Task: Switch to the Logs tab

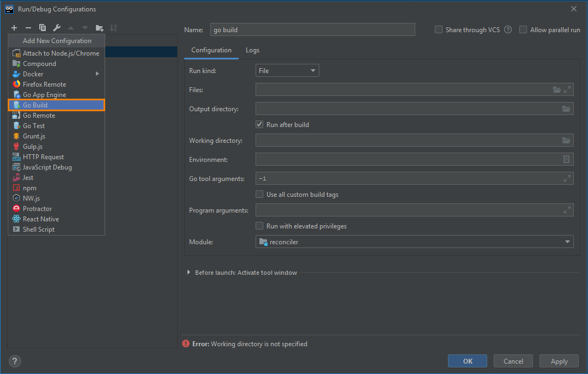Action: point(252,50)
